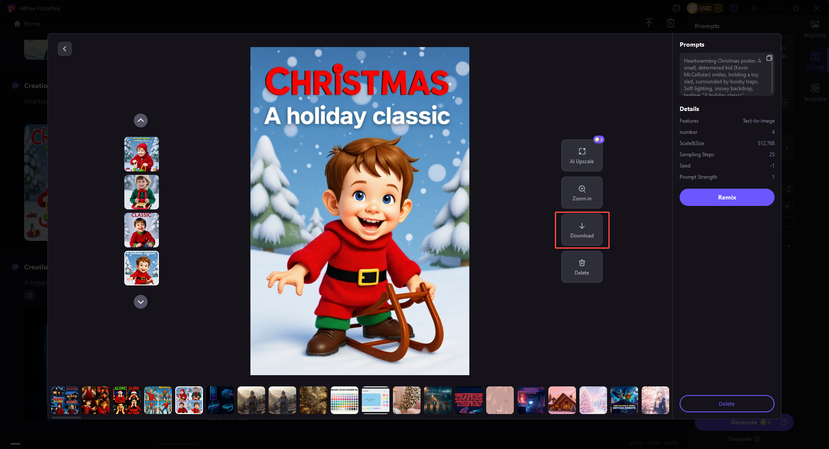
Task: Open the blue four-panel cartoon thumbnail in the filmstrip
Action: tap(158, 400)
